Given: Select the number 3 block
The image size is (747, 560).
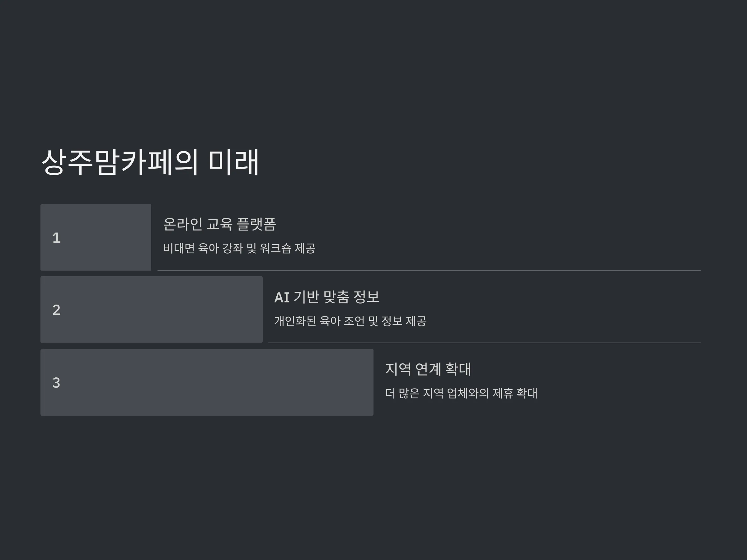Looking at the screenshot, I should (207, 382).
